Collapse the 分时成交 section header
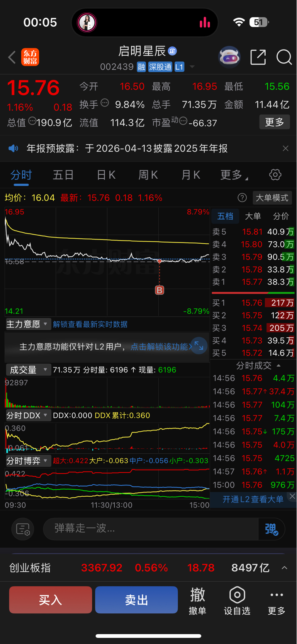Screen dimensions: 297x644 [258, 366]
